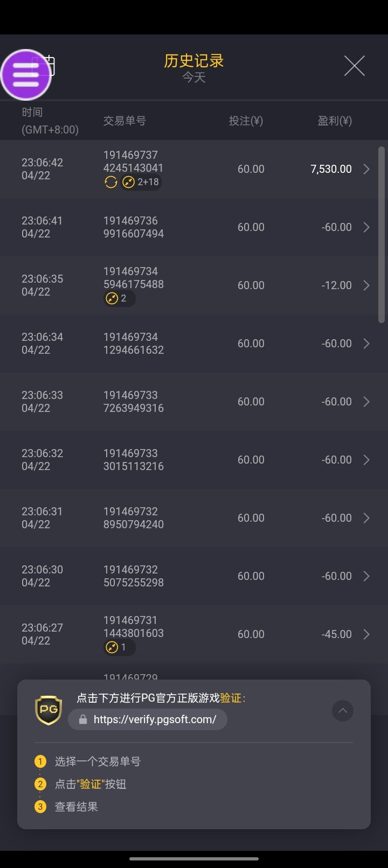Click the yellow "验证" text in header

(231, 698)
